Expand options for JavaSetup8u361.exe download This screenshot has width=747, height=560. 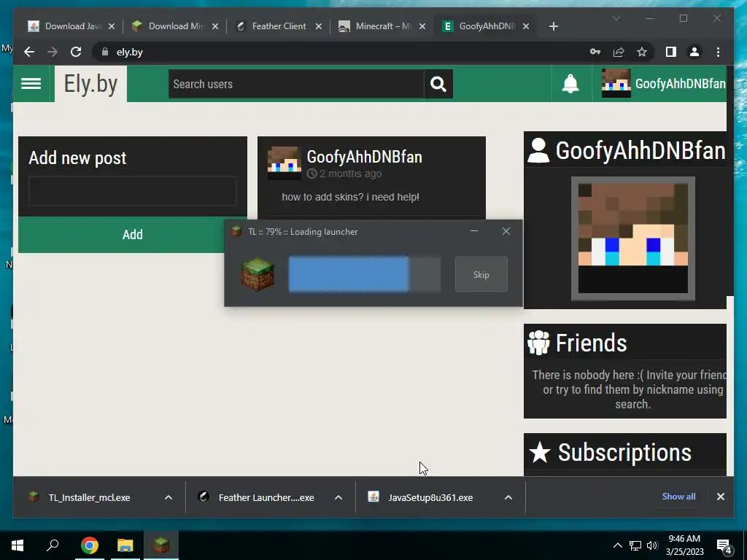508,497
